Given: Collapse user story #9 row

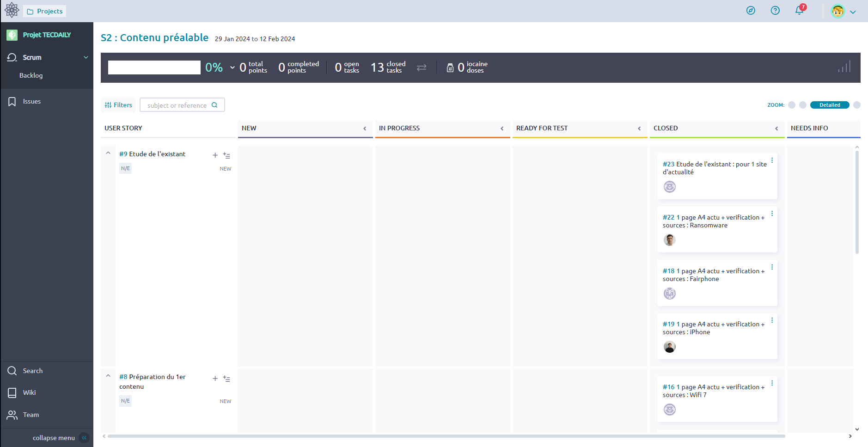Looking at the screenshot, I should tap(108, 153).
